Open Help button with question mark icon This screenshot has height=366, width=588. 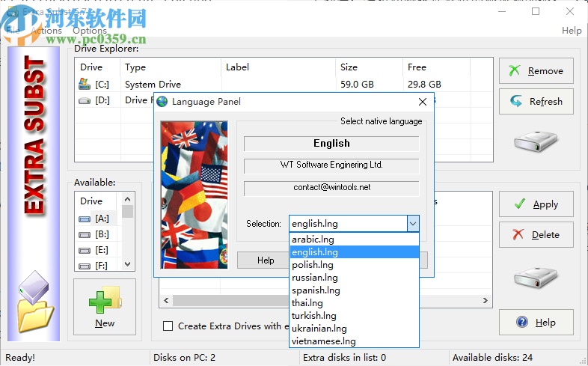click(536, 322)
